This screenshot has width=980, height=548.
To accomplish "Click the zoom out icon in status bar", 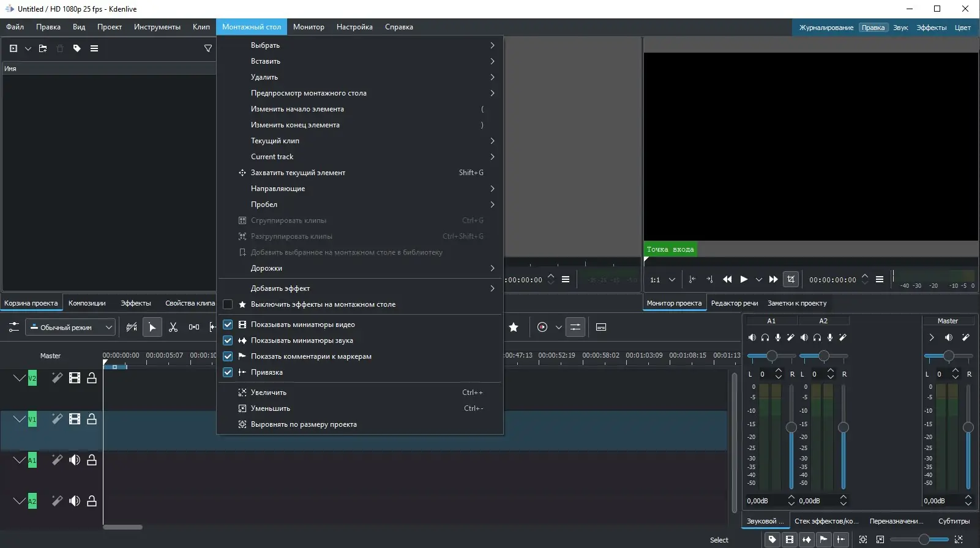I will 880,539.
